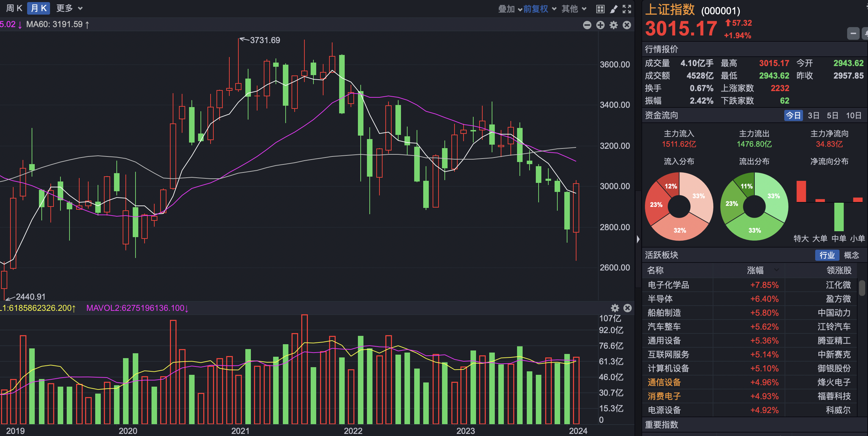
Task: Open the volume panel settings gear
Action: pos(615,308)
